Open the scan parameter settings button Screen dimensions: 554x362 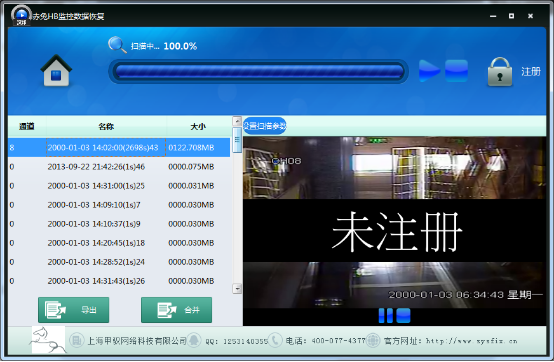click(x=265, y=126)
